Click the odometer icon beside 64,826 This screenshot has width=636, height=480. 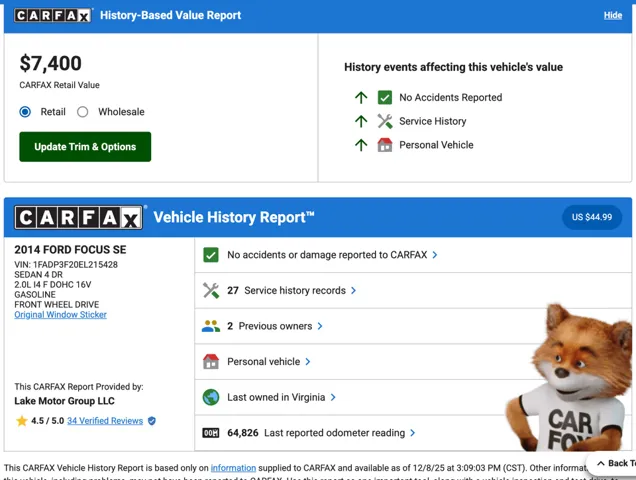(x=211, y=433)
